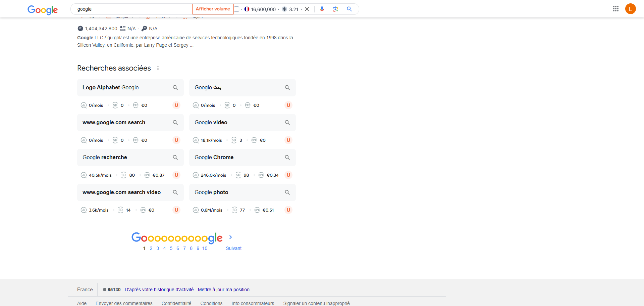Click D'après votre historique d'activité link
This screenshot has height=306, width=644.
(x=159, y=290)
